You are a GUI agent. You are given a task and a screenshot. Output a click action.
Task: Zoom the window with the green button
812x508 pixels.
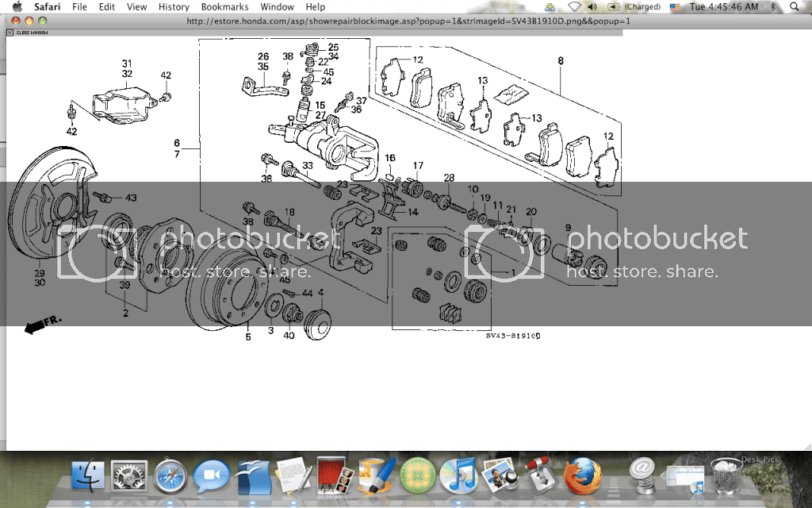click(43, 21)
